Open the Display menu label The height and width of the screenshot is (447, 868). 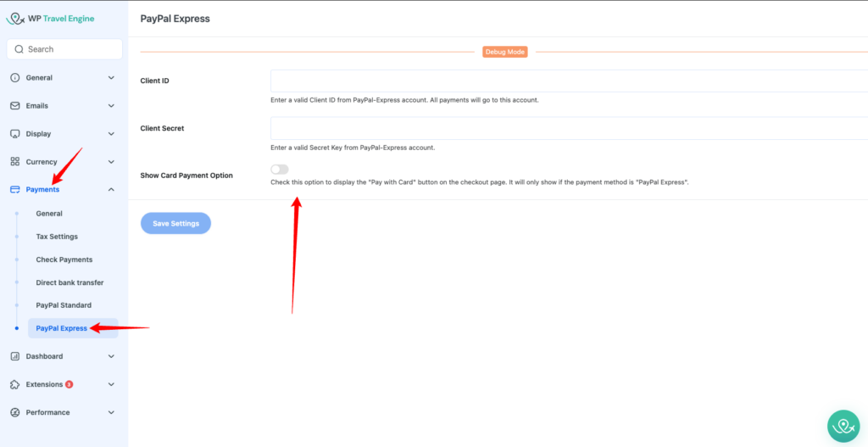(x=38, y=134)
